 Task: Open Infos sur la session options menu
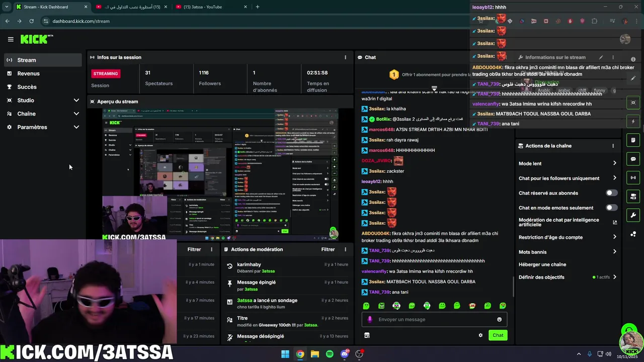coord(345,57)
